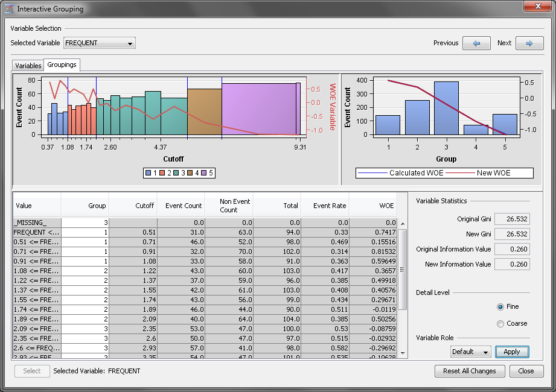
Task: Click legend swatch for group 1
Action: 148,173
